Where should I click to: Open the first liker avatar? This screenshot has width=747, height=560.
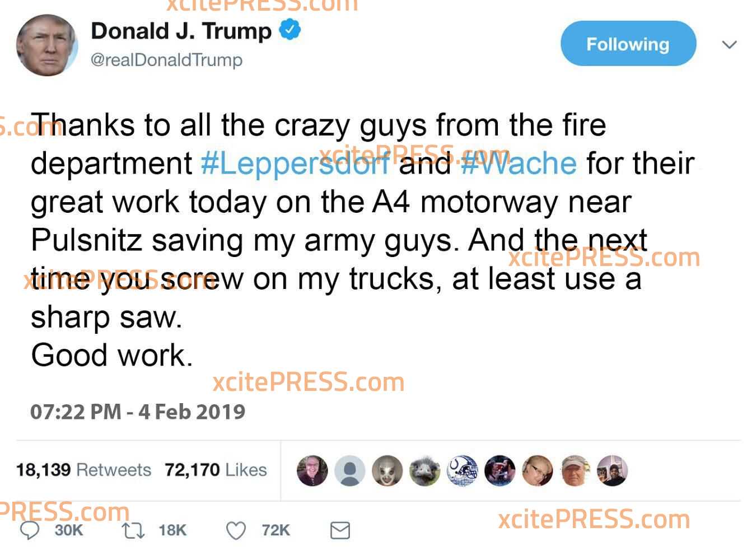[312, 470]
